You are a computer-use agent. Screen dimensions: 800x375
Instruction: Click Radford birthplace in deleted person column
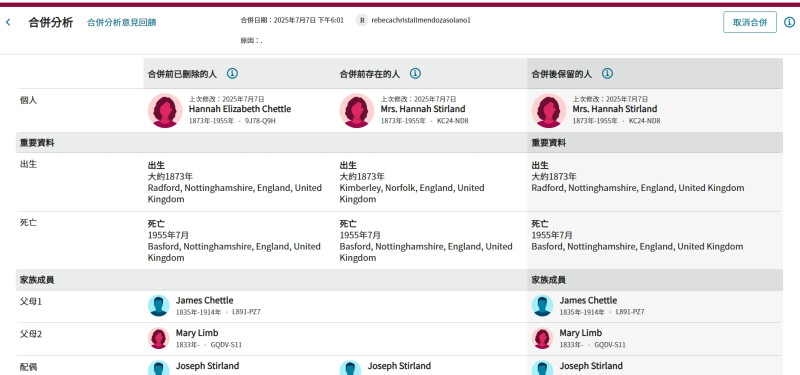(235, 193)
